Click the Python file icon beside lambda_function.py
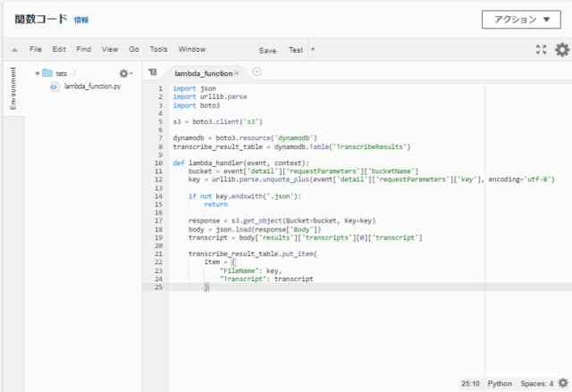572x392 pixels. (55, 87)
